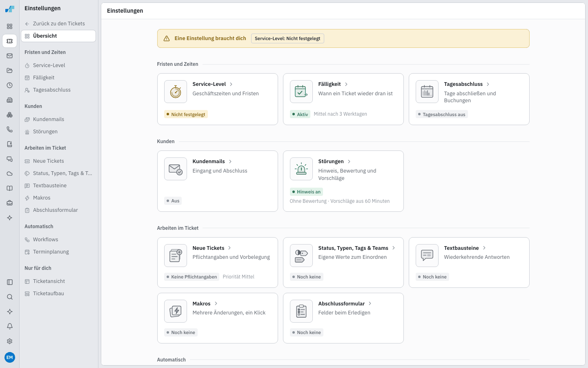Click the Nicht festgelegt status badge

pos(186,114)
